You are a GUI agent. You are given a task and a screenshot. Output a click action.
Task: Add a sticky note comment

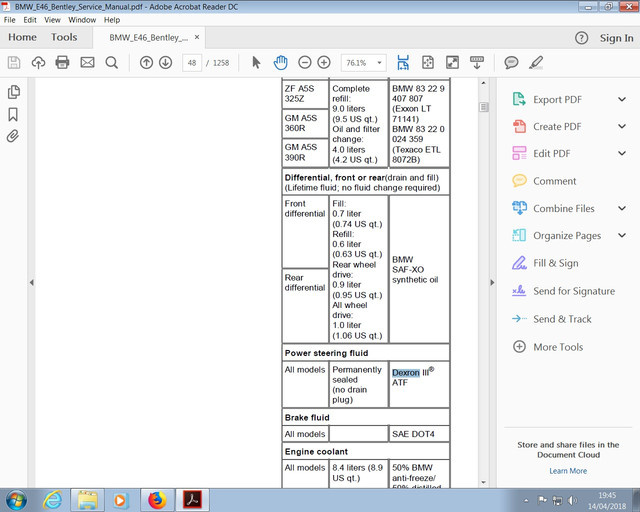511,62
